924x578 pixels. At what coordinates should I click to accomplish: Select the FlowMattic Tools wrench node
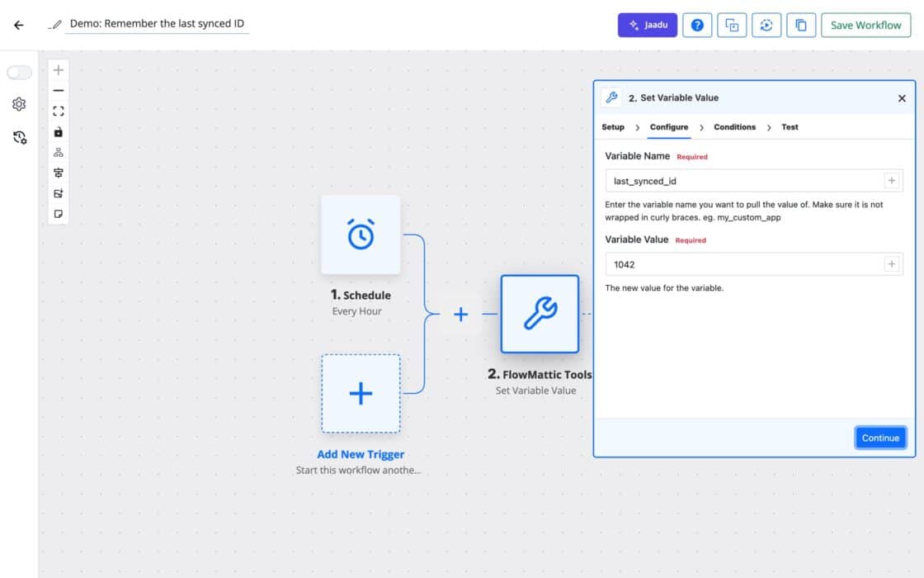click(540, 314)
